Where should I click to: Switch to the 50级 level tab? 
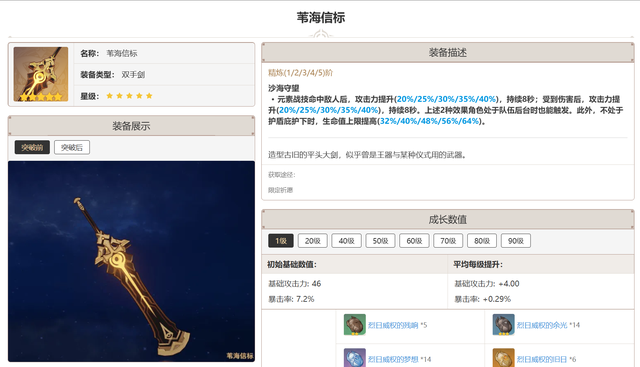(380, 241)
